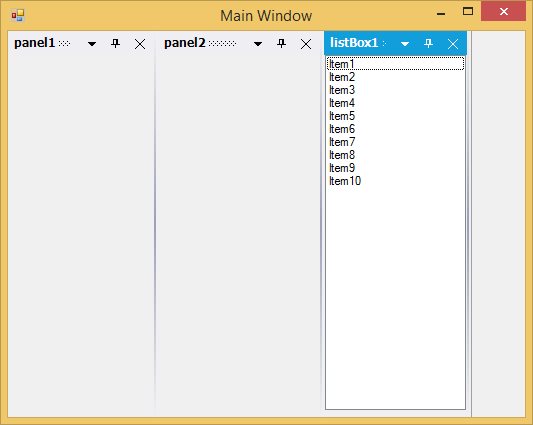Click the Main Window application icon
The height and width of the screenshot is (425, 533).
17,15
